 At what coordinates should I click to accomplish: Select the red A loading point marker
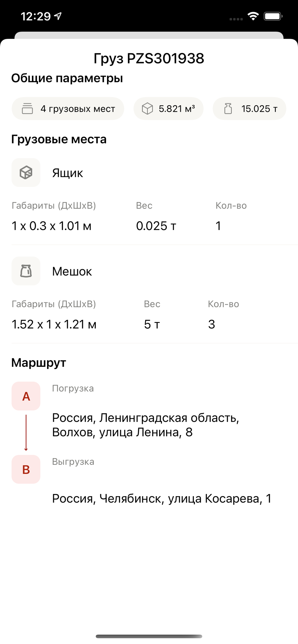click(x=26, y=396)
